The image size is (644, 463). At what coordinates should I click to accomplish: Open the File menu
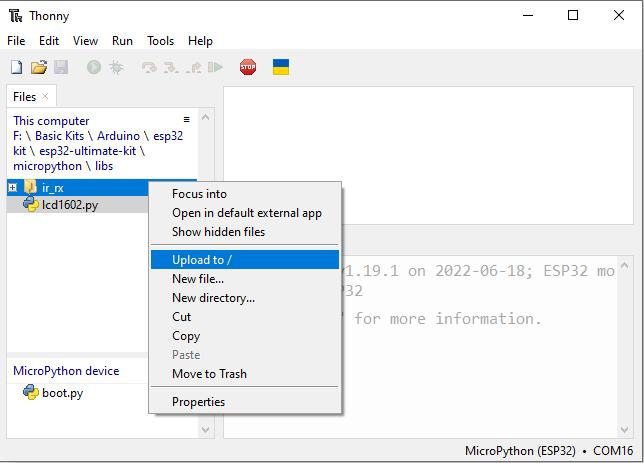point(16,41)
